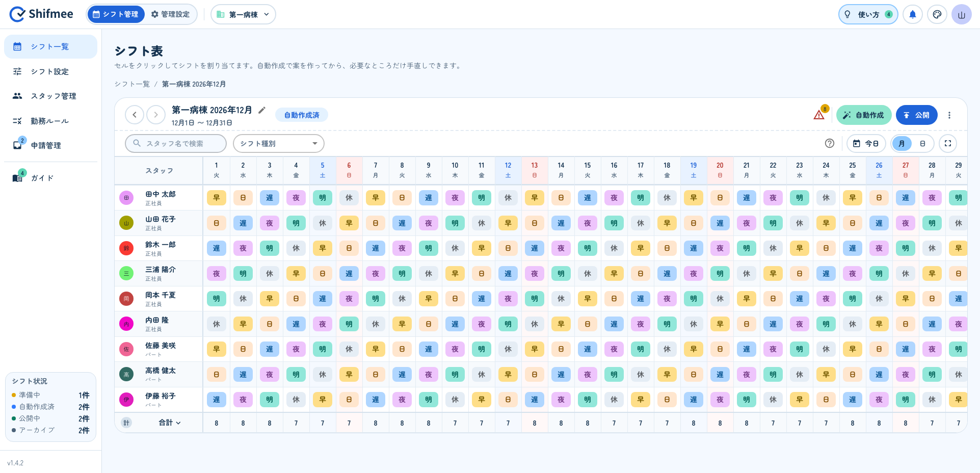The image size is (980, 473).
Task: Click the 今日 button
Action: pyautogui.click(x=866, y=143)
